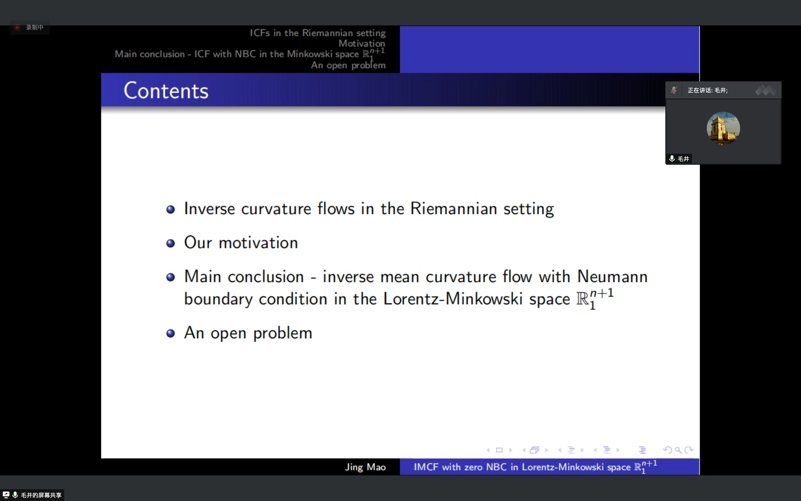Click the beamer previous slide arrow

[488, 450]
